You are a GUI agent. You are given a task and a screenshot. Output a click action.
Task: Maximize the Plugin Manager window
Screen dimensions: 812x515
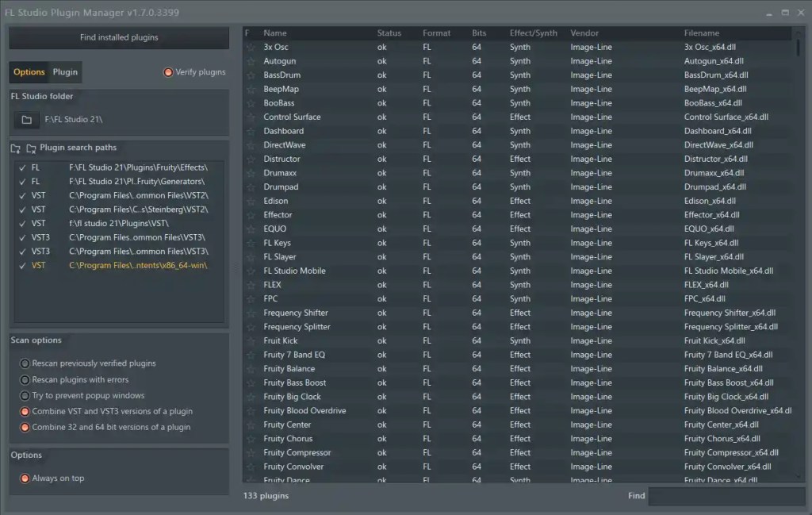[785, 13]
